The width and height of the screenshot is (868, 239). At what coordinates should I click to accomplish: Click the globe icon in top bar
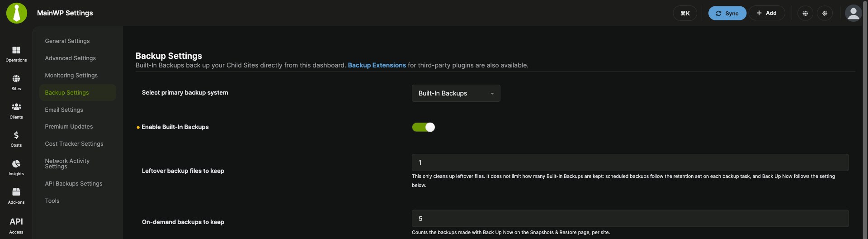coord(805,13)
